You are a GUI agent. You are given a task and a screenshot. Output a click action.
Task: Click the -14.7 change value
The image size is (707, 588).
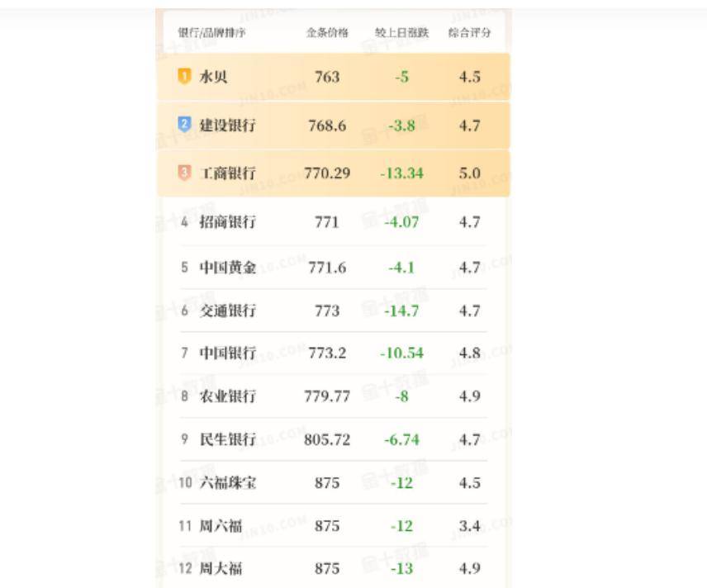pos(401,311)
